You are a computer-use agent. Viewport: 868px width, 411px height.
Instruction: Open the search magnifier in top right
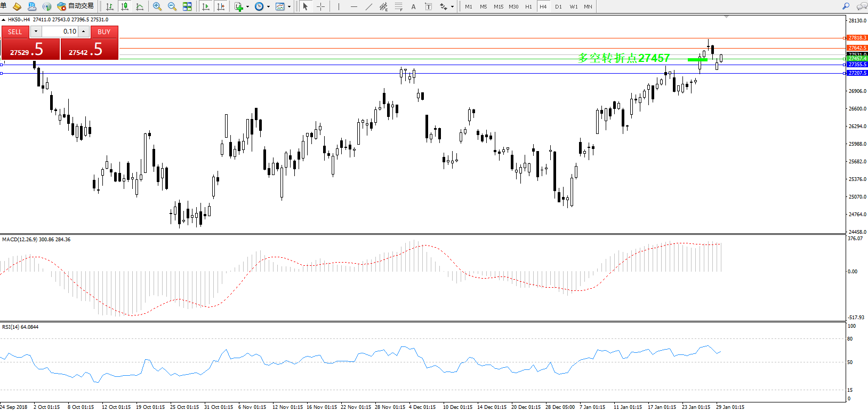846,6
